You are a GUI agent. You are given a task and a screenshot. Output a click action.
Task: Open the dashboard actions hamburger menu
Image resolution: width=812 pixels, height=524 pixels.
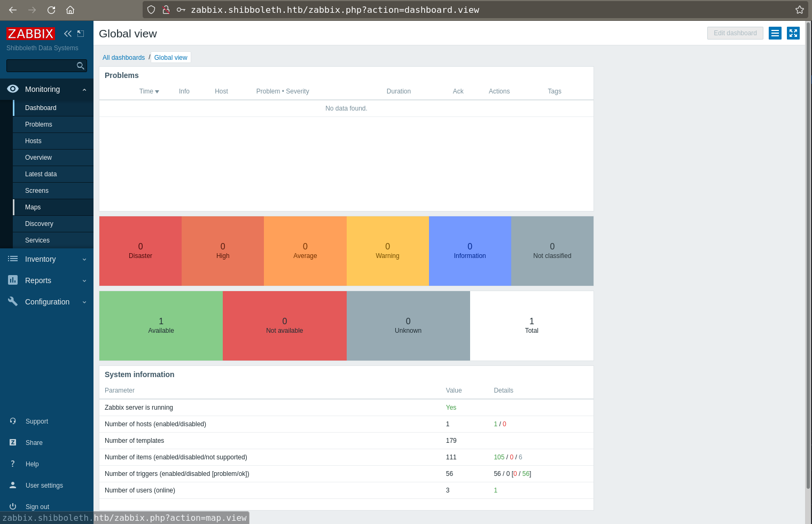(775, 33)
